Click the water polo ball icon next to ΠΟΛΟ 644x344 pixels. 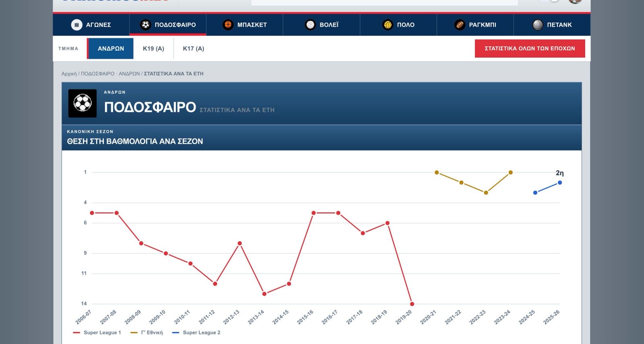[388, 25]
